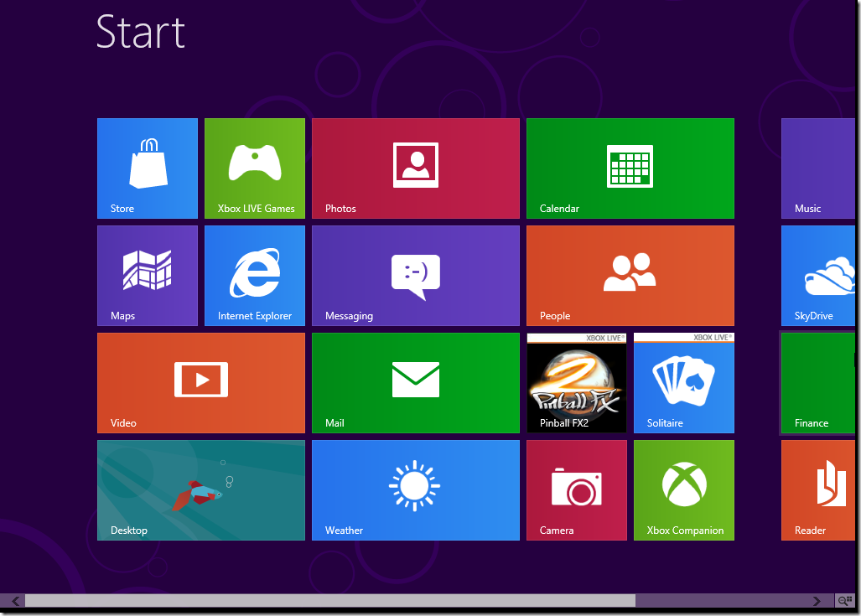
Task: Launch the Maps tile
Action: tap(148, 276)
